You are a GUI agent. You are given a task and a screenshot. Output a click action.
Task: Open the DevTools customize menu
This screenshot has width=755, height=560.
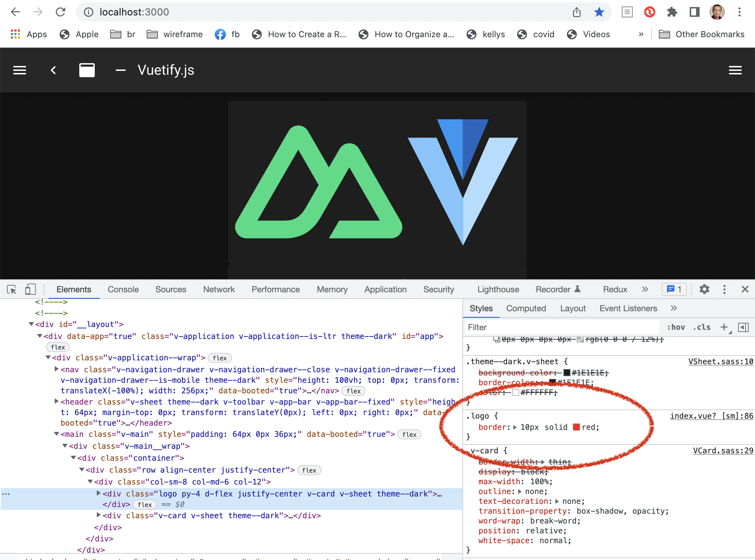[724, 289]
